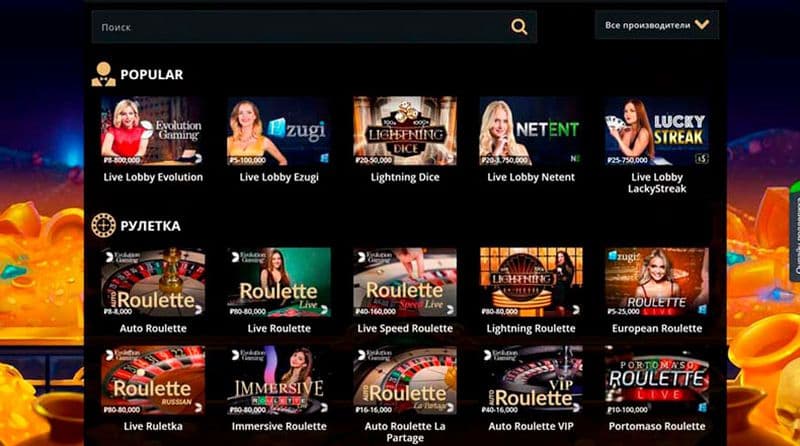This screenshot has height=446, width=800.
Task: Open Live Lobby Evolution thumbnail
Action: [153, 131]
